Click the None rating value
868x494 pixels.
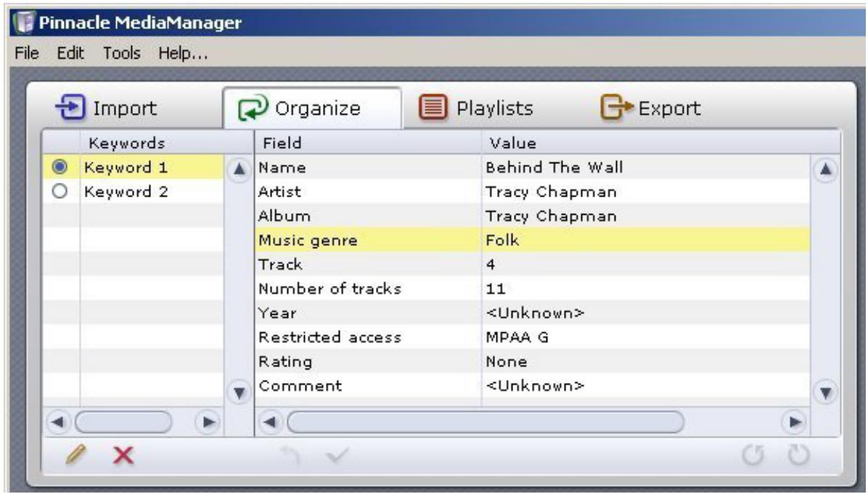click(x=506, y=362)
